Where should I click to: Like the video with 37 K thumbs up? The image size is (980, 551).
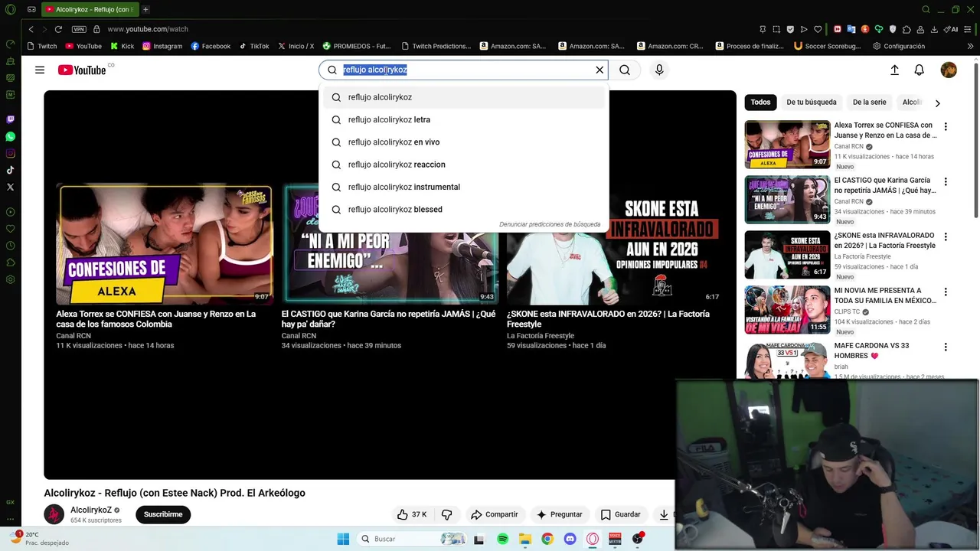pos(412,514)
